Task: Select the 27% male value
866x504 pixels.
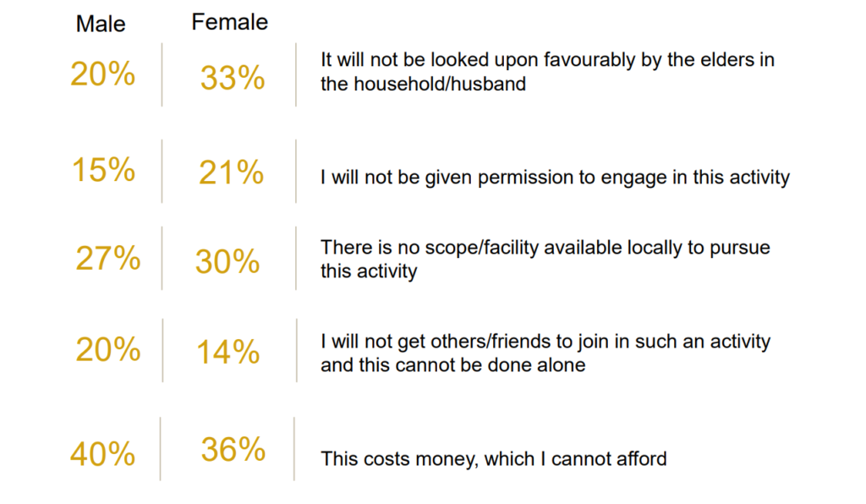Action: [x=108, y=258]
